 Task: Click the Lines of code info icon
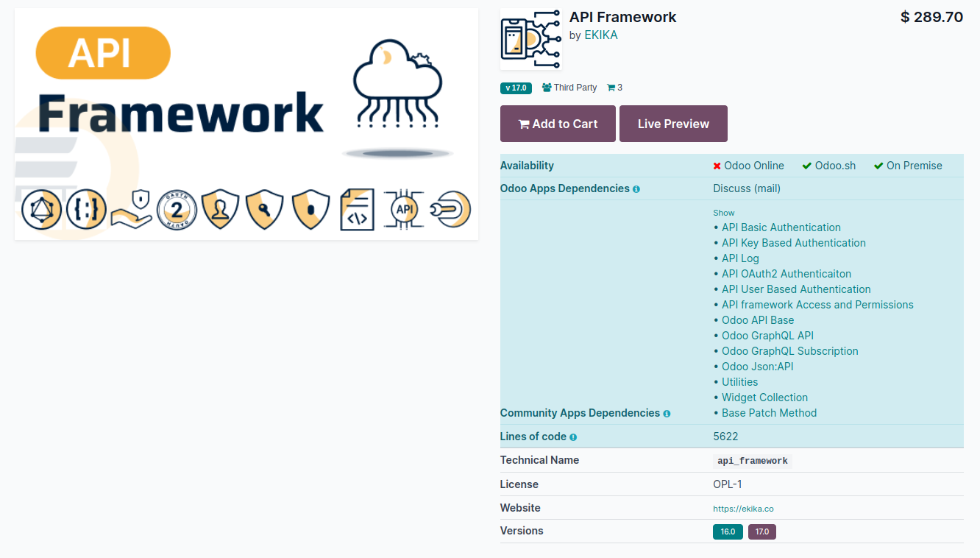573,437
